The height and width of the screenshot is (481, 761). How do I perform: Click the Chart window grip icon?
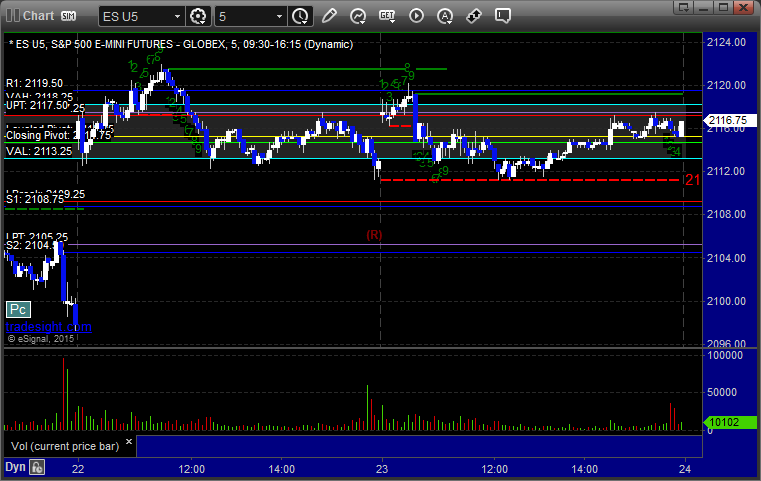pyautogui.click(x=13, y=16)
